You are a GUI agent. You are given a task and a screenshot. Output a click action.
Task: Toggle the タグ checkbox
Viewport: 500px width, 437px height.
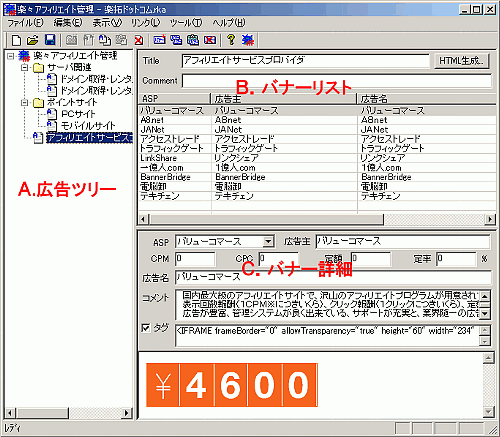coord(146,328)
